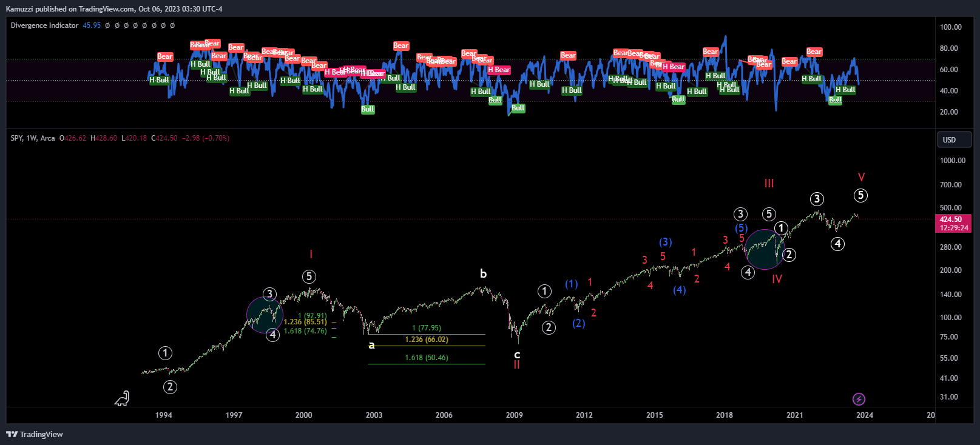The width and height of the screenshot is (980, 445).
Task: Click the Fibonacci level 1.618 (74.76)
Action: [305, 331]
